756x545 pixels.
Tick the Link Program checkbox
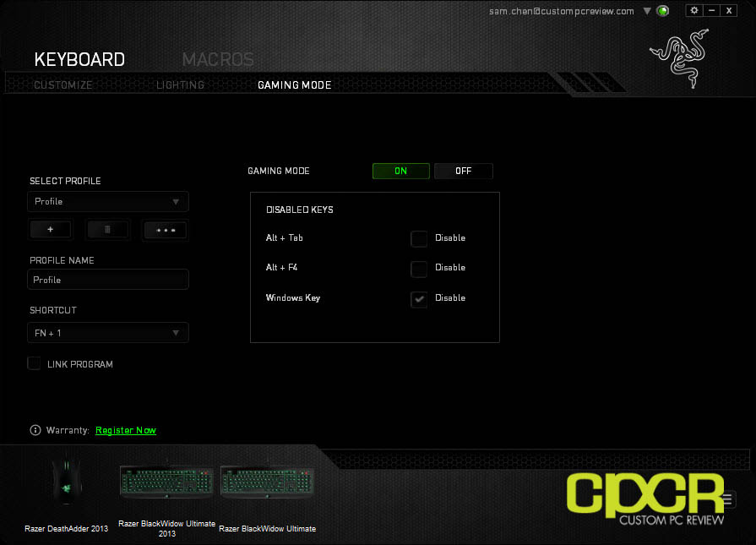coord(35,363)
